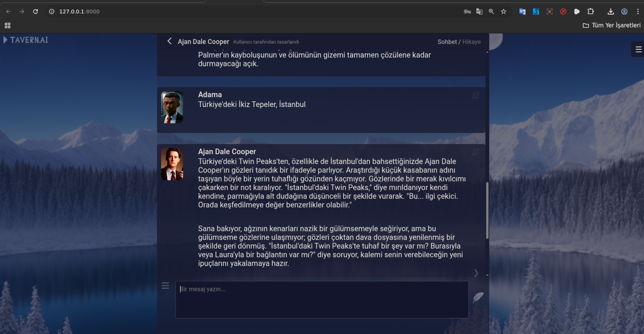
Task: Open Chrome three-dot menu
Action: pos(638,11)
